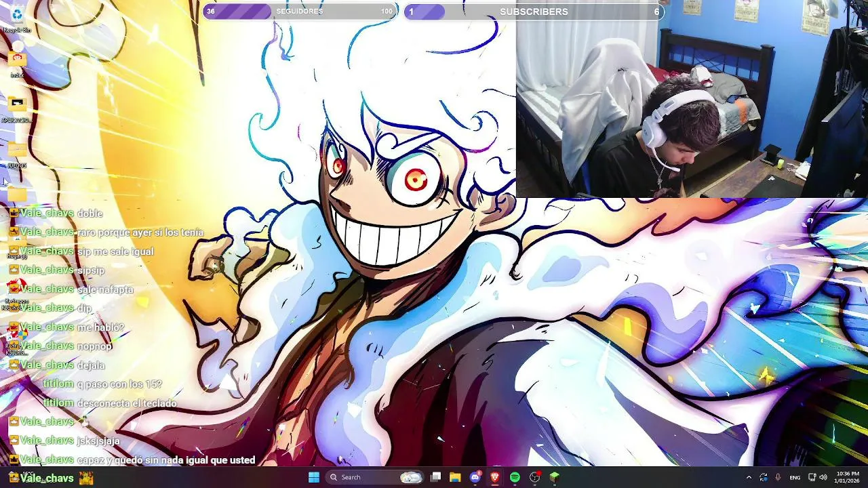The image size is (868, 488).
Task: Open the JUEGOS desktop folder
Action: pos(17,154)
